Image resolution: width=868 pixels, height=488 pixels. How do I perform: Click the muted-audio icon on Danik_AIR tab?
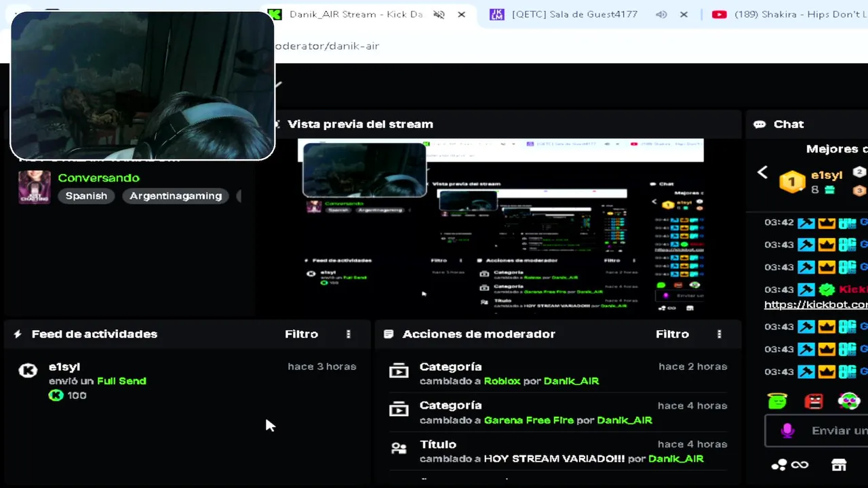point(439,14)
